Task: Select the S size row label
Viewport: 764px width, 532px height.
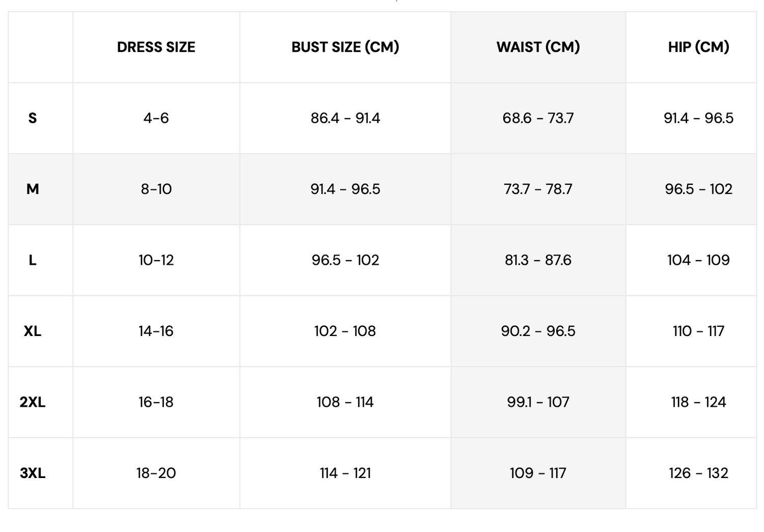Action: pyautogui.click(x=33, y=118)
